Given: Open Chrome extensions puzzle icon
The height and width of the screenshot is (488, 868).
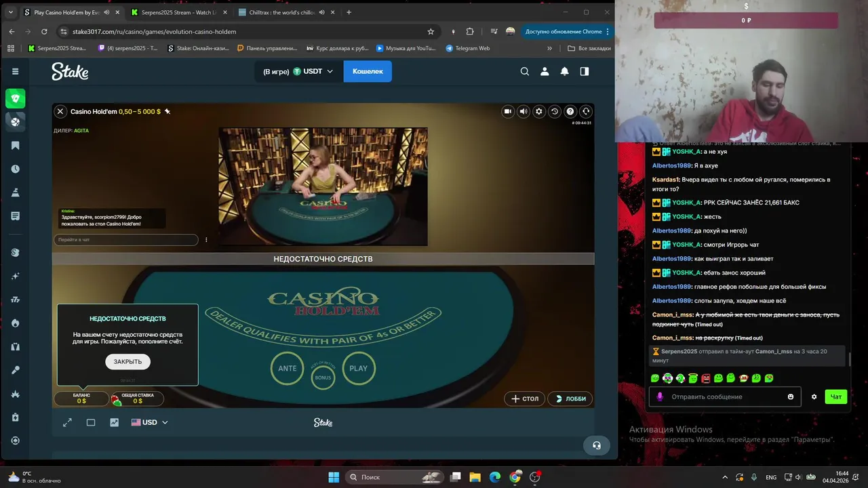Looking at the screenshot, I should [470, 31].
